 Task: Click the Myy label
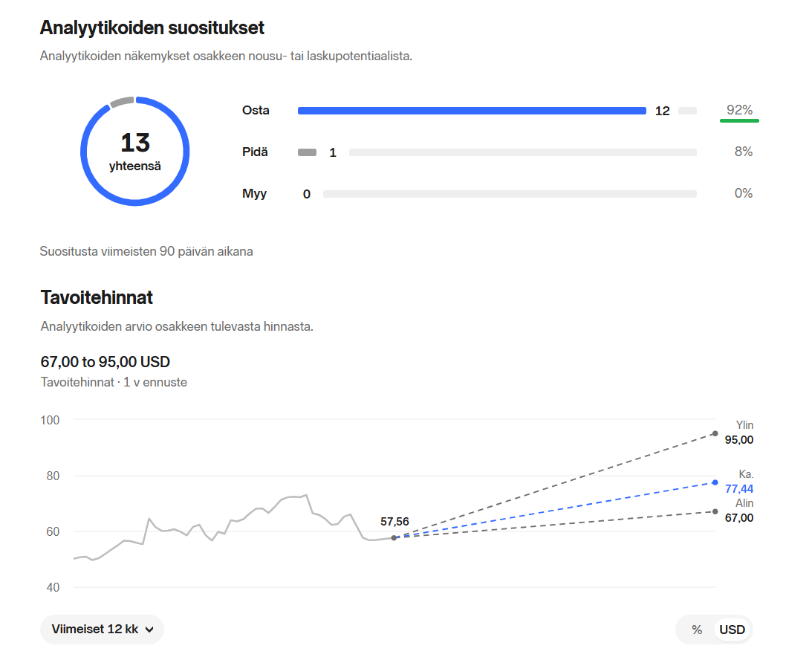coord(254,194)
